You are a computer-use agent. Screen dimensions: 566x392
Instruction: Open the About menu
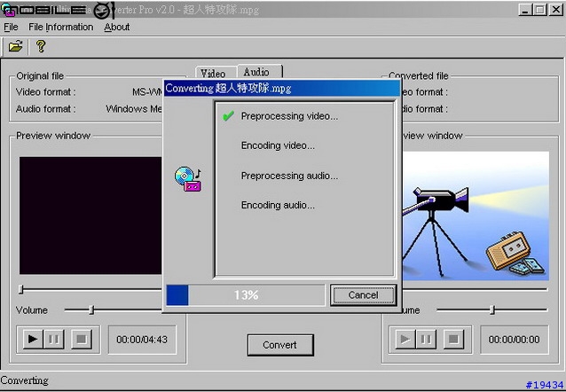point(116,27)
